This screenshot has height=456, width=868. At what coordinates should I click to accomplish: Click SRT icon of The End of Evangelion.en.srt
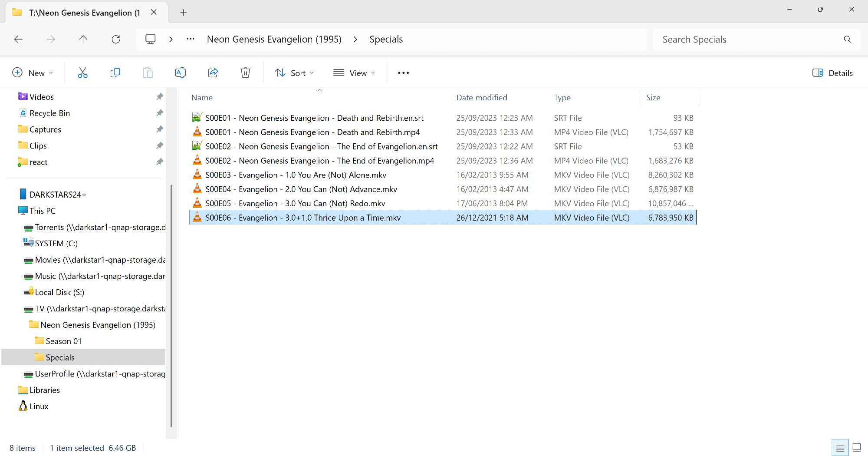pos(197,146)
